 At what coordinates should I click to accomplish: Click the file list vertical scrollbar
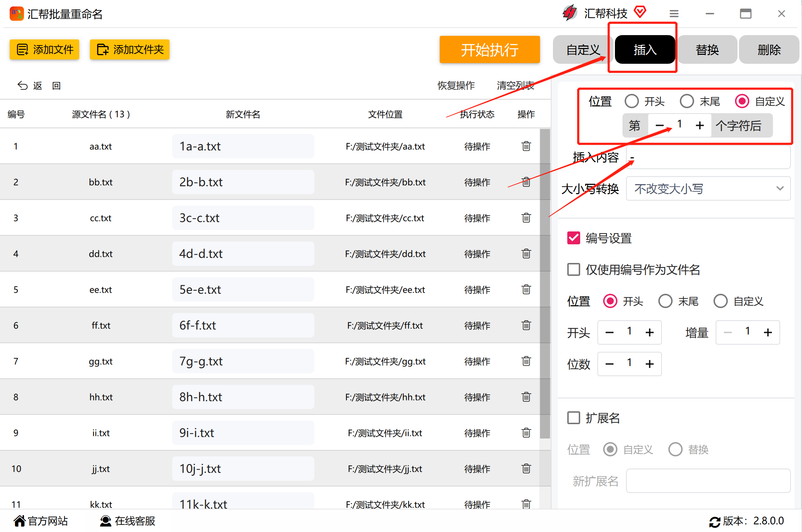tap(545, 283)
